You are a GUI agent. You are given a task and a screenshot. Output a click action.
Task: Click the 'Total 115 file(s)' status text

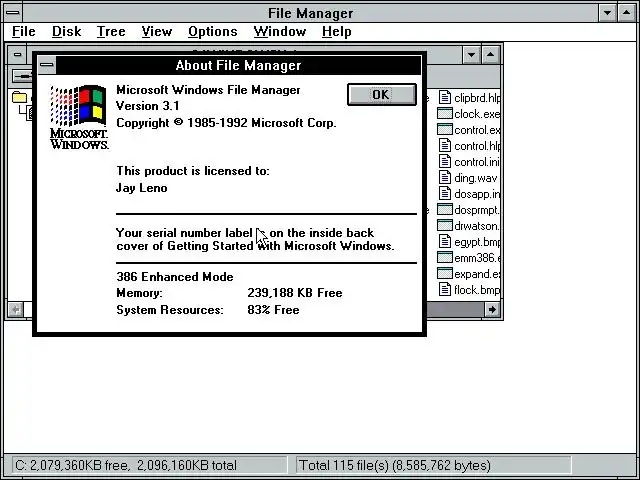tap(395, 465)
